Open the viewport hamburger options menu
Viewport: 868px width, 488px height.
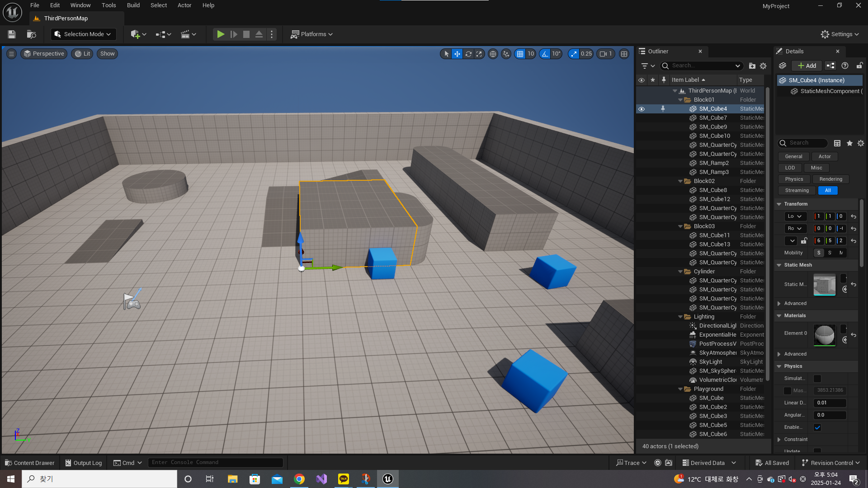coord(12,54)
